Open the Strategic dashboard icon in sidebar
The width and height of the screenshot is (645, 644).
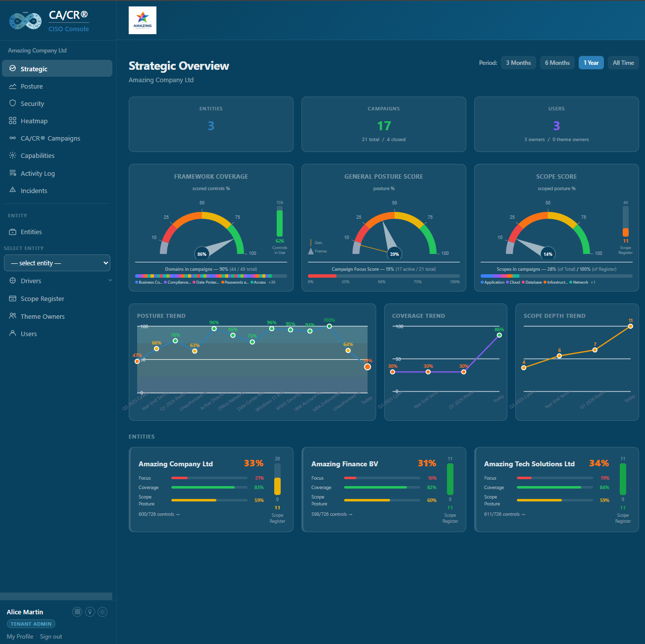pyautogui.click(x=13, y=68)
